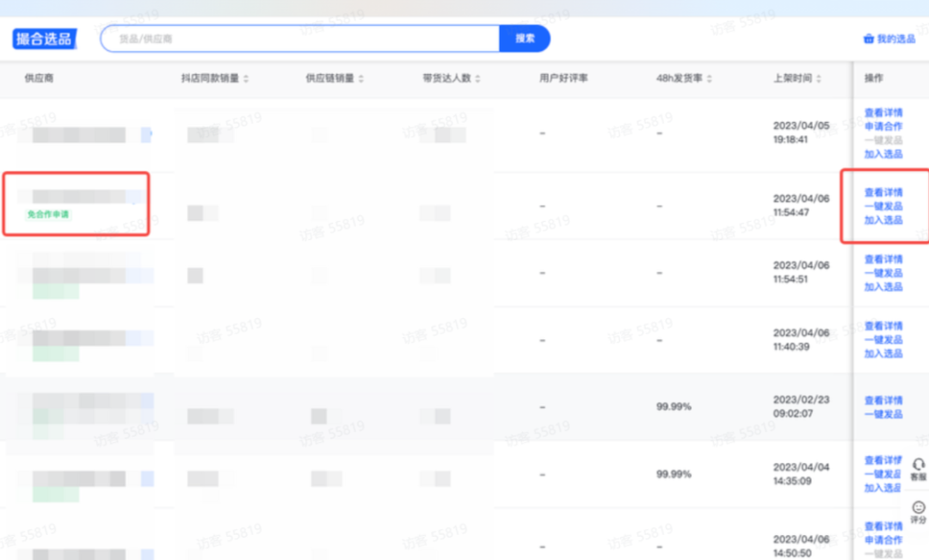
Task: Click the 评分 smiley rating icon
Action: [x=918, y=508]
